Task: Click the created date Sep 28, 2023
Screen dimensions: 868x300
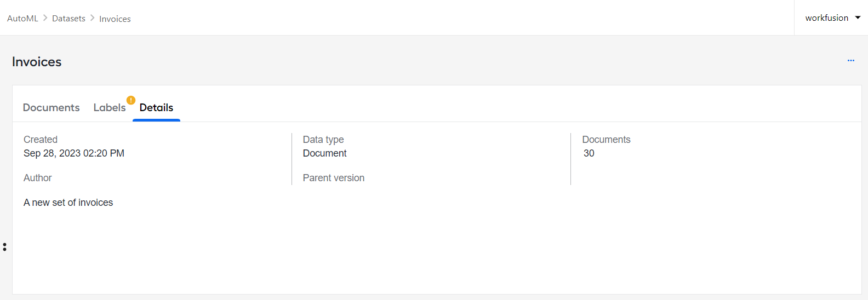Action: pos(74,153)
